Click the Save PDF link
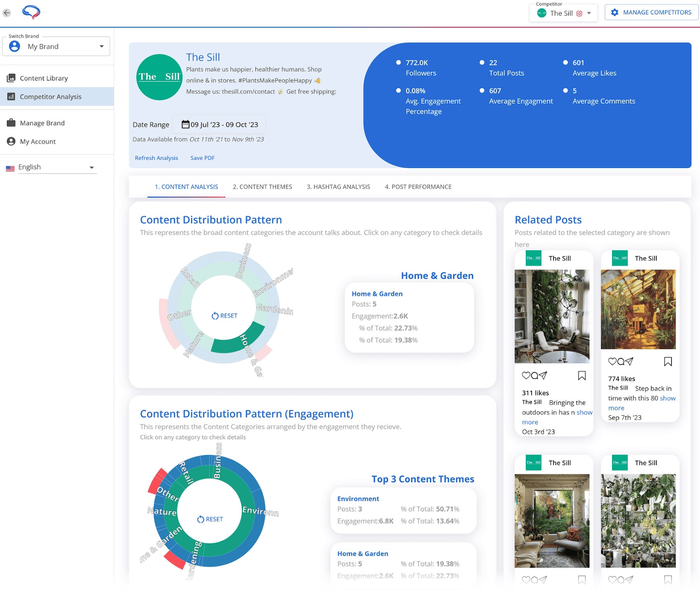The height and width of the screenshot is (592, 700). coord(202,158)
